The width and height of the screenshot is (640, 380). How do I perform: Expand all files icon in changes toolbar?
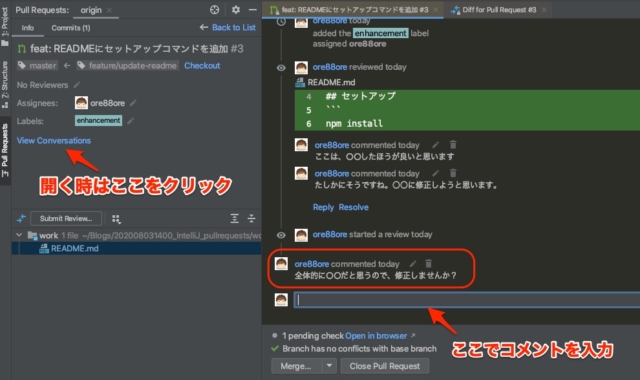tap(234, 219)
